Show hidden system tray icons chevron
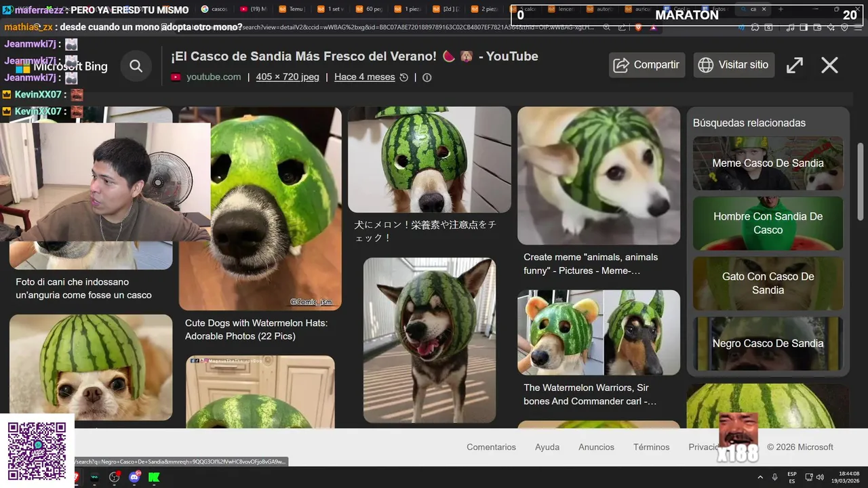The width and height of the screenshot is (868, 488). (x=759, y=477)
